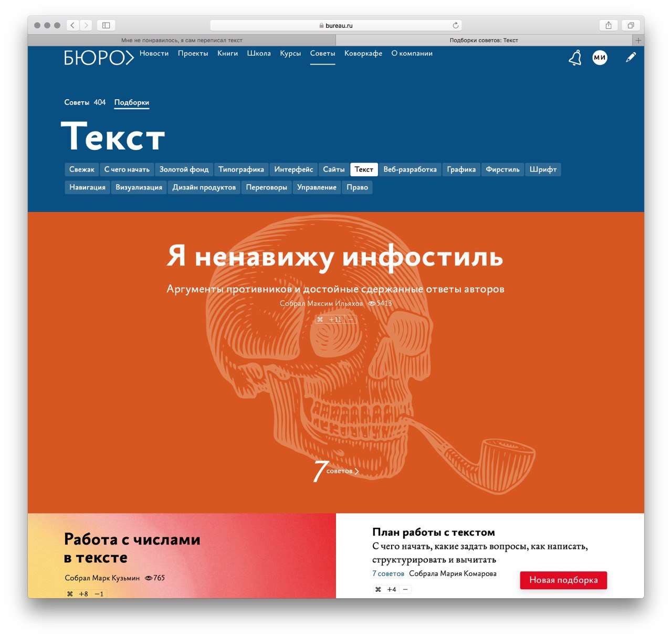
Task: Open notifications via the bell icon
Action: pos(575,58)
